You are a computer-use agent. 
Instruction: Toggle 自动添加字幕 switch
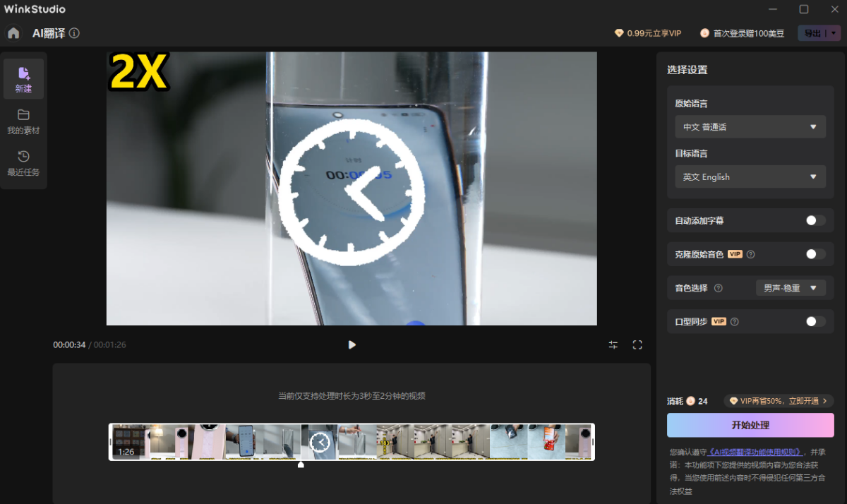point(815,220)
